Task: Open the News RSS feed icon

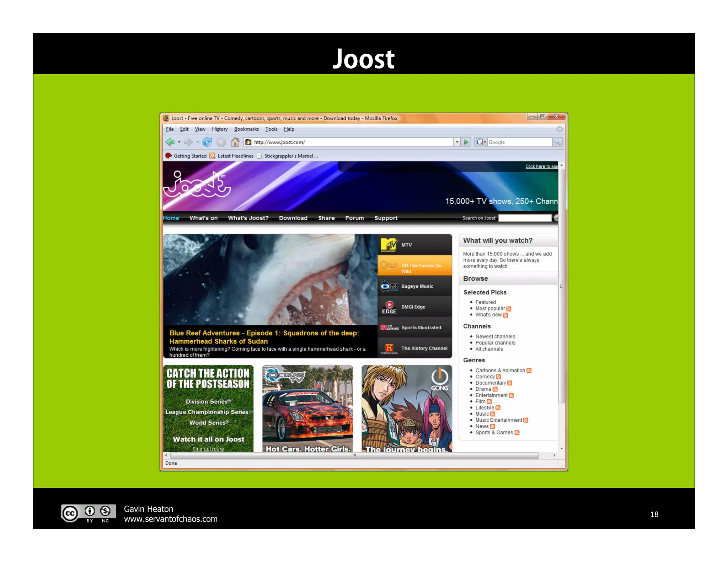Action: pos(492,426)
